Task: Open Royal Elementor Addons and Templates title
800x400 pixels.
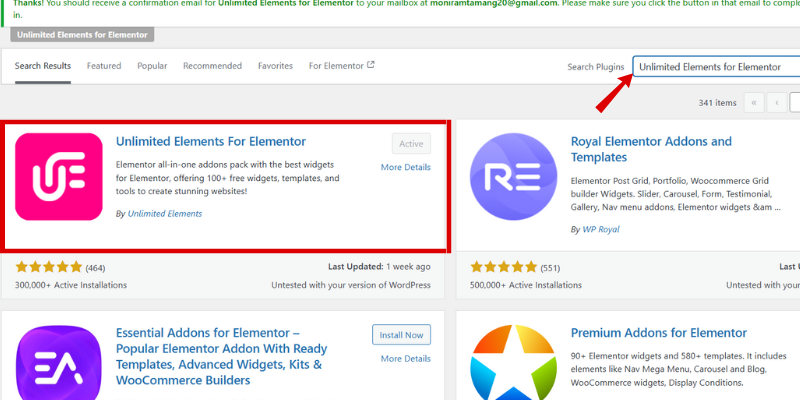Action: pyautogui.click(x=651, y=149)
